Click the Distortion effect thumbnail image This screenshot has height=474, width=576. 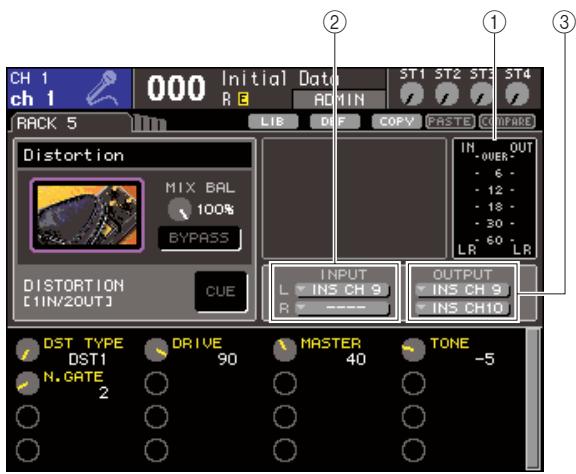pos(87,216)
